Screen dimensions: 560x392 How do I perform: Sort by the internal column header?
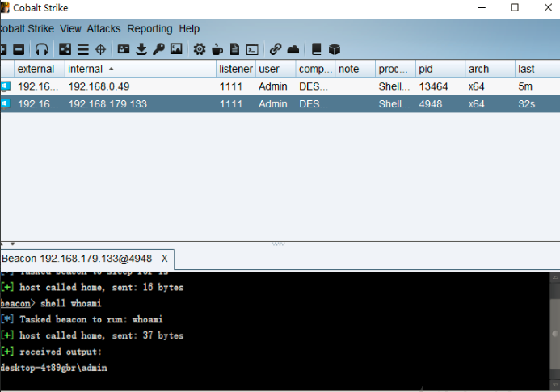click(x=141, y=69)
